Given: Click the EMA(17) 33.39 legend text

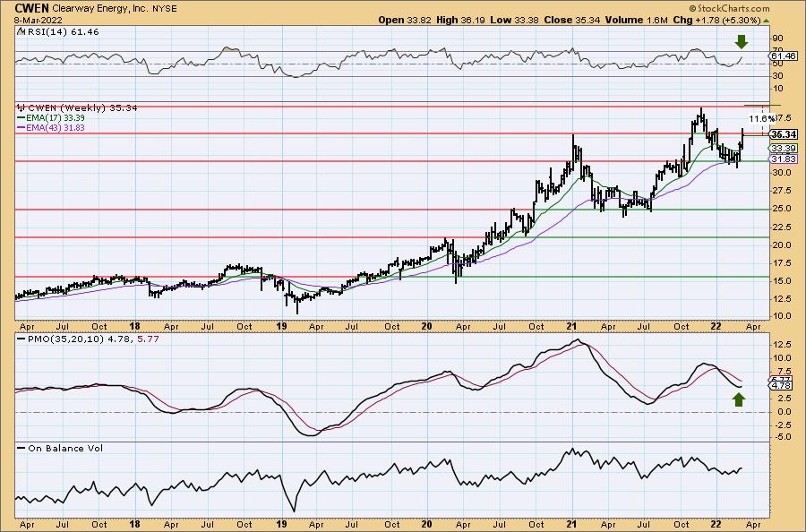Looking at the screenshot, I should [56, 117].
